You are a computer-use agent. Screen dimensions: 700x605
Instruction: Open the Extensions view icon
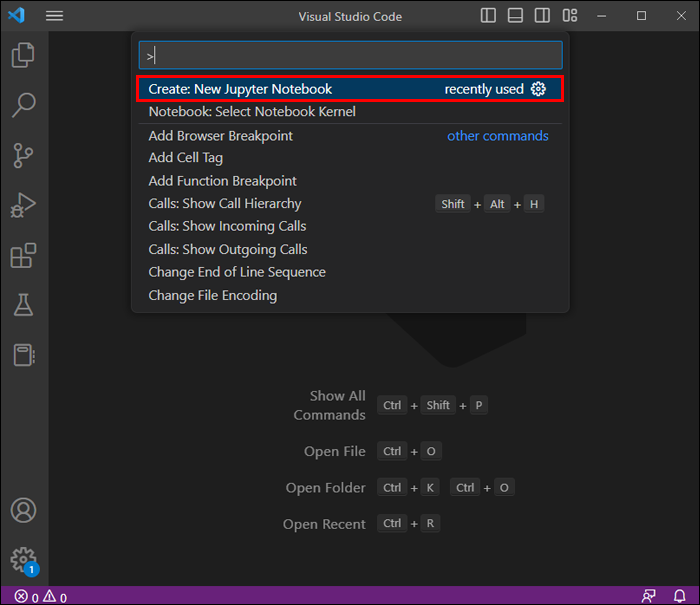(x=23, y=255)
